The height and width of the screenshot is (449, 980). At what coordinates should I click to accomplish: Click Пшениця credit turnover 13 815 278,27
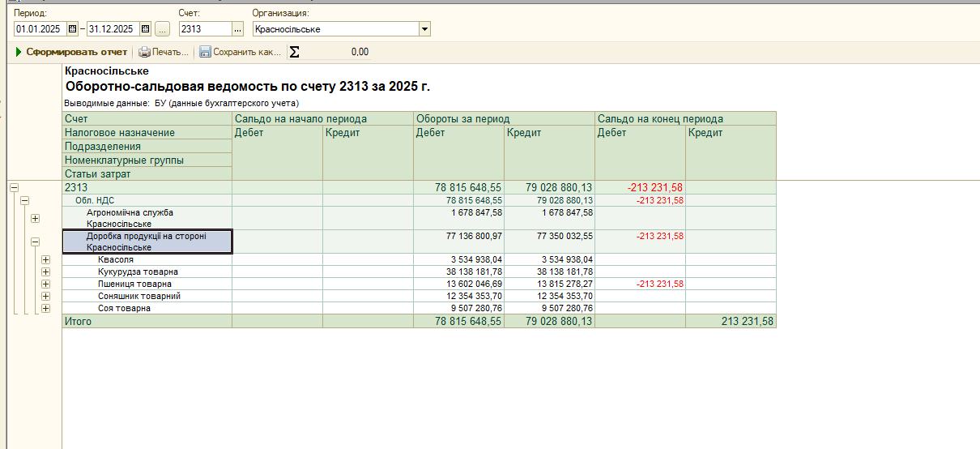tap(549, 284)
